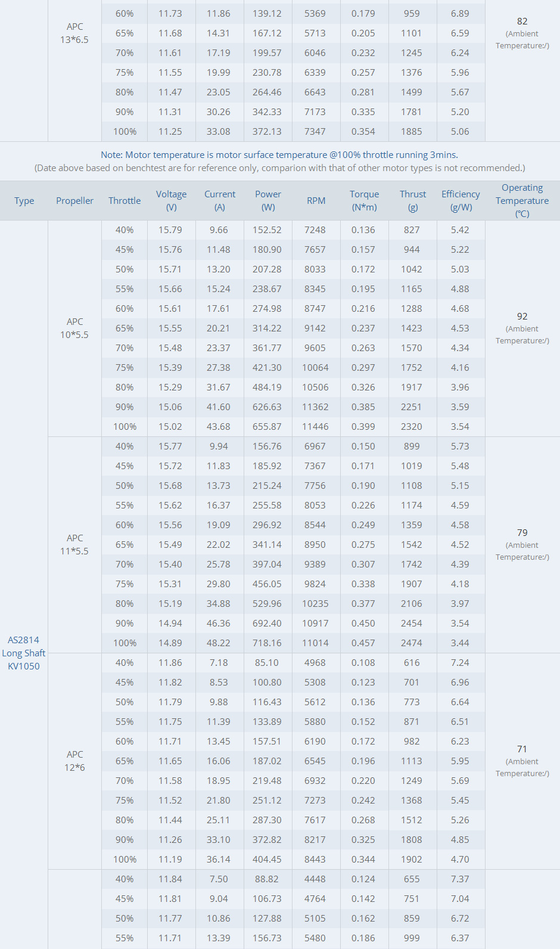560x949 pixels.
Task: Click the 11446 RPM value cell
Action: 315,427
